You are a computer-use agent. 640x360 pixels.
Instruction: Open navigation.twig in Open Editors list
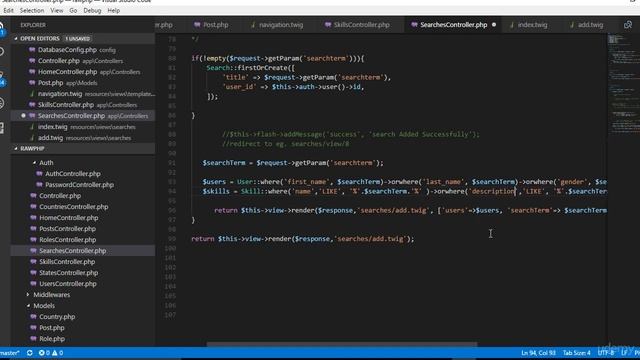pyautogui.click(x=82, y=94)
